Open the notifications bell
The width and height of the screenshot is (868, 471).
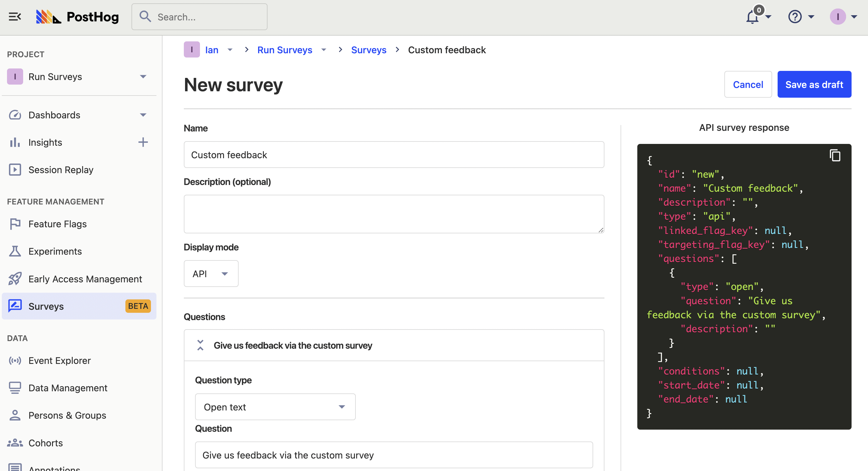752,16
